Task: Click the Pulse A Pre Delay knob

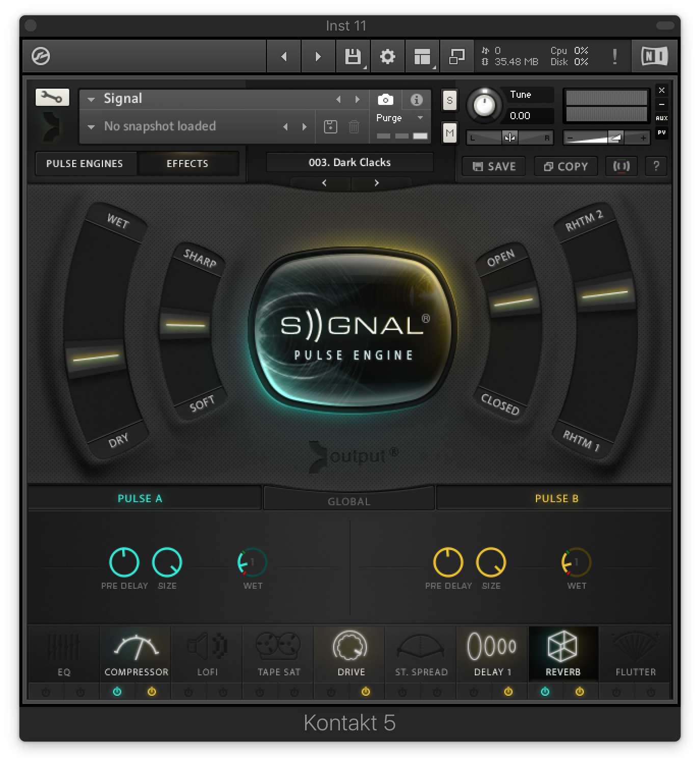Action: (124, 562)
